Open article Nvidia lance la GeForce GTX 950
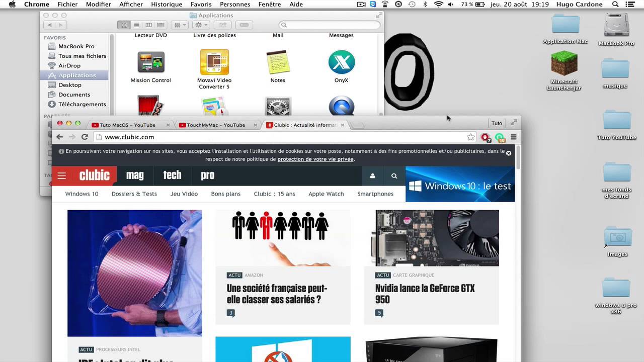Screen dimensions: 644x362 tap(425, 294)
